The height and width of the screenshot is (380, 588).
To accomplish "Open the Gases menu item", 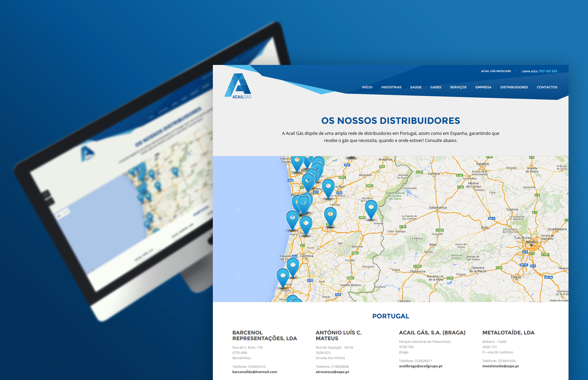I will [435, 87].
